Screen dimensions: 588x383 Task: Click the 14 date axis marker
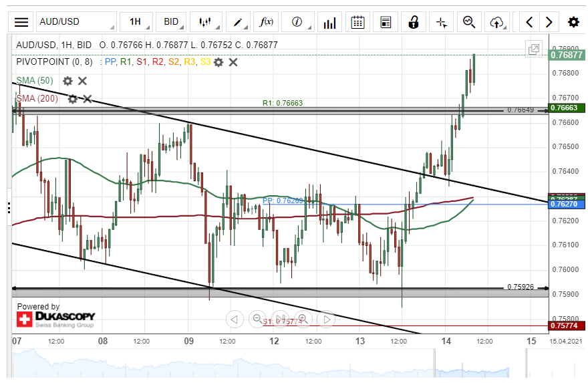(x=446, y=341)
